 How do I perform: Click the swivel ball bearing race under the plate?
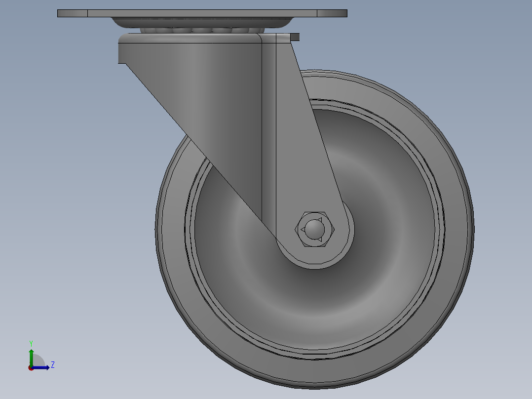click(x=202, y=30)
